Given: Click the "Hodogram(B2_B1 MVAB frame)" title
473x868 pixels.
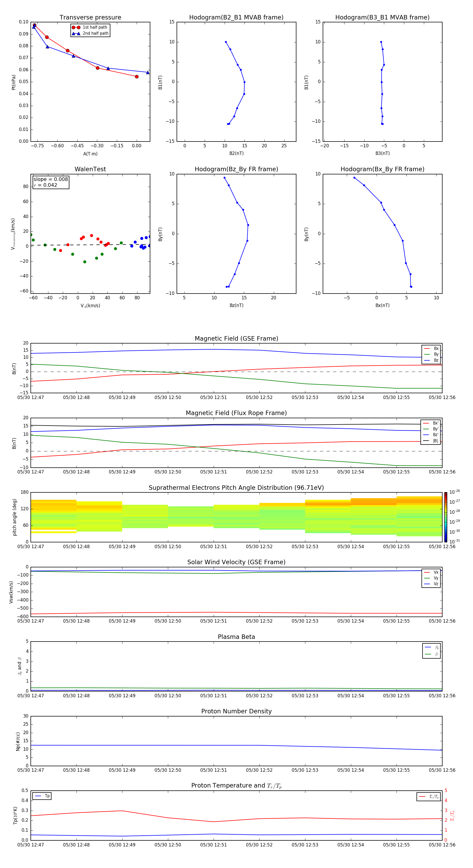Looking at the screenshot, I should tap(236, 18).
